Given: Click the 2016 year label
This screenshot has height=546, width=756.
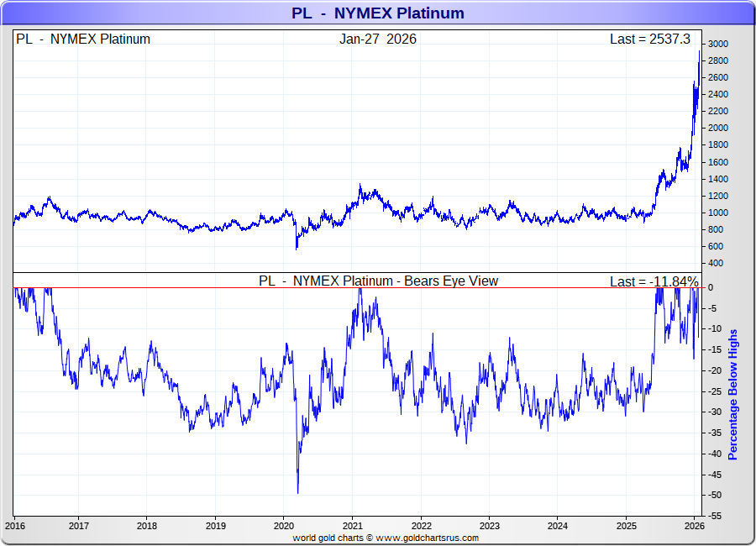Looking at the screenshot, I should pos(14,526).
